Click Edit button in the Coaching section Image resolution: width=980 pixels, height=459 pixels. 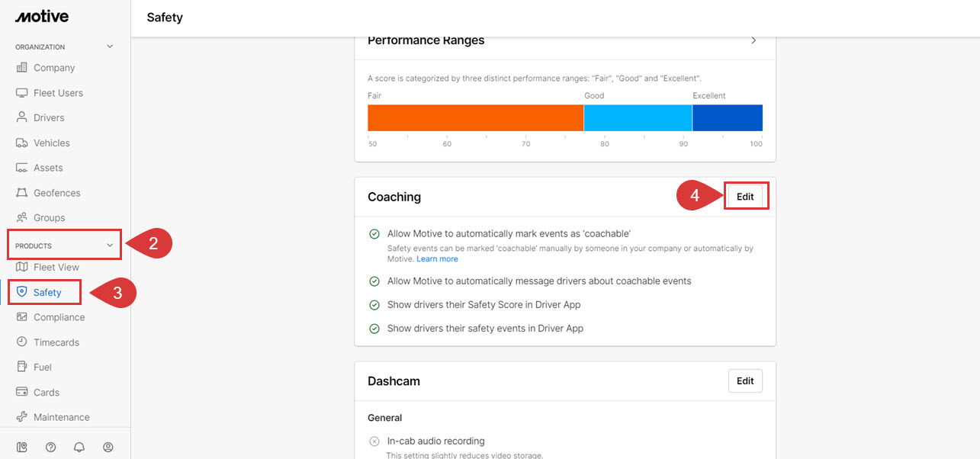click(x=745, y=197)
